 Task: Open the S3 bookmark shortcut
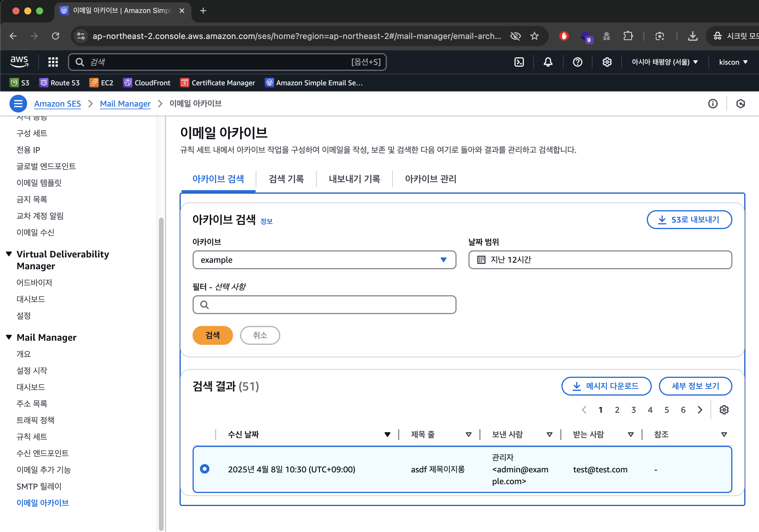pos(20,83)
